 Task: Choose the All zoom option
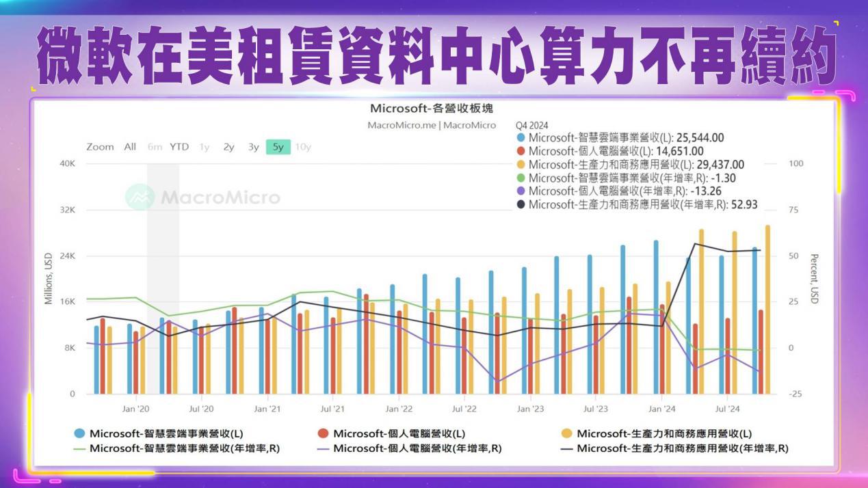130,147
